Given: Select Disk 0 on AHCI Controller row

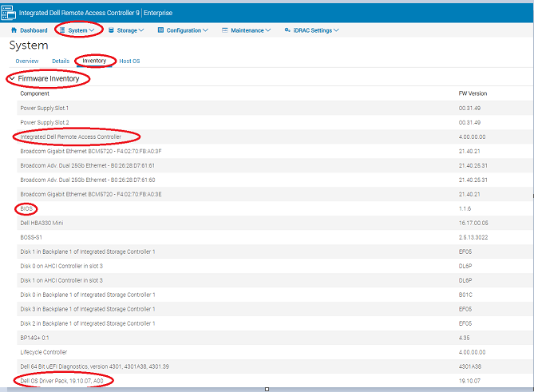Looking at the screenshot, I should tap(275, 266).
